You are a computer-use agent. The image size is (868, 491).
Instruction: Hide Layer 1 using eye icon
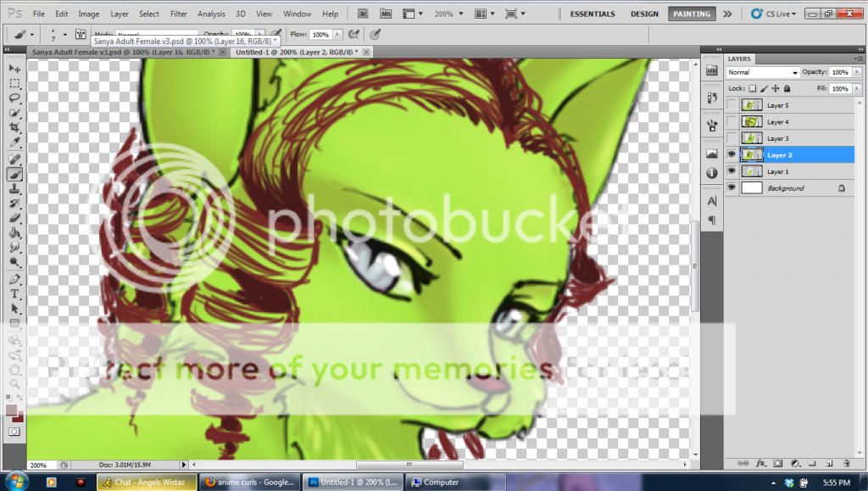[x=732, y=171]
